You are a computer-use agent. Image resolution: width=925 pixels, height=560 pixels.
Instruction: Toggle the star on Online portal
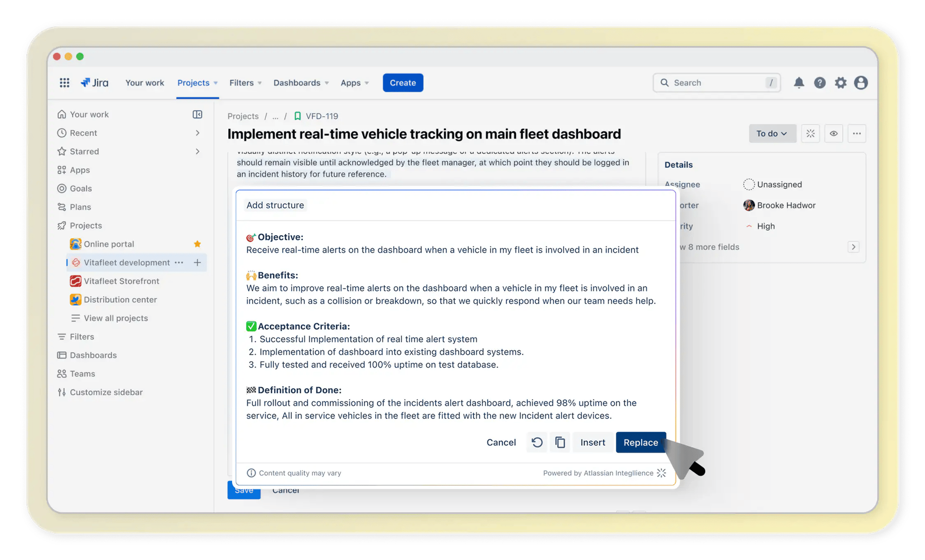[198, 244]
